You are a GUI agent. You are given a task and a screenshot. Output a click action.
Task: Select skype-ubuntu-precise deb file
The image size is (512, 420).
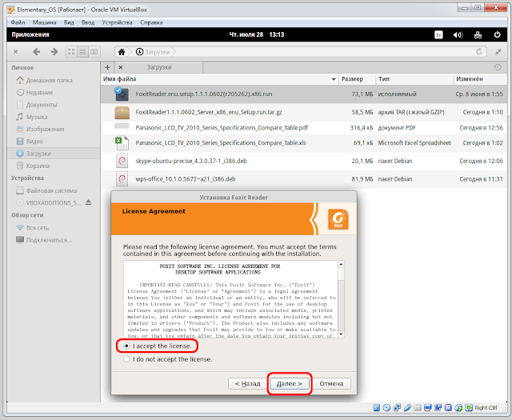[304, 161]
